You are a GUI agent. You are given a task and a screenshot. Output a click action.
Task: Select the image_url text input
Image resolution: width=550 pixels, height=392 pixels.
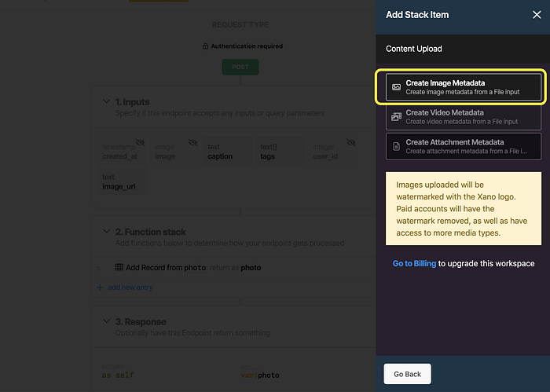(x=122, y=181)
